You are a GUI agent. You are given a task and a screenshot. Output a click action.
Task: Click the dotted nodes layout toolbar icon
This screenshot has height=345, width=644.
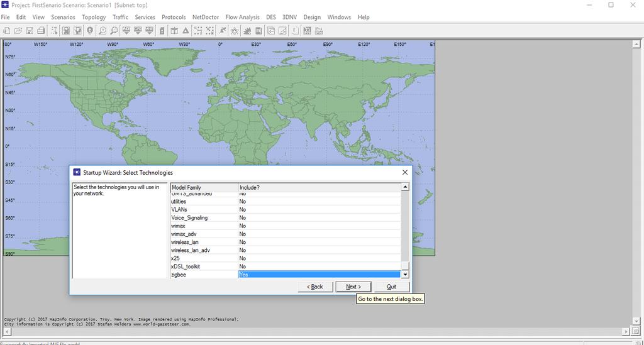coord(198,31)
